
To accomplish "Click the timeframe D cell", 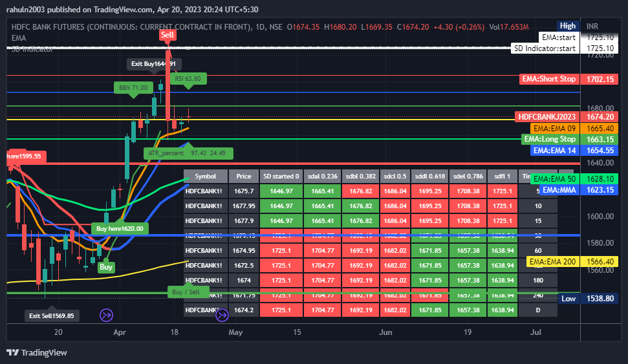I will (538, 310).
